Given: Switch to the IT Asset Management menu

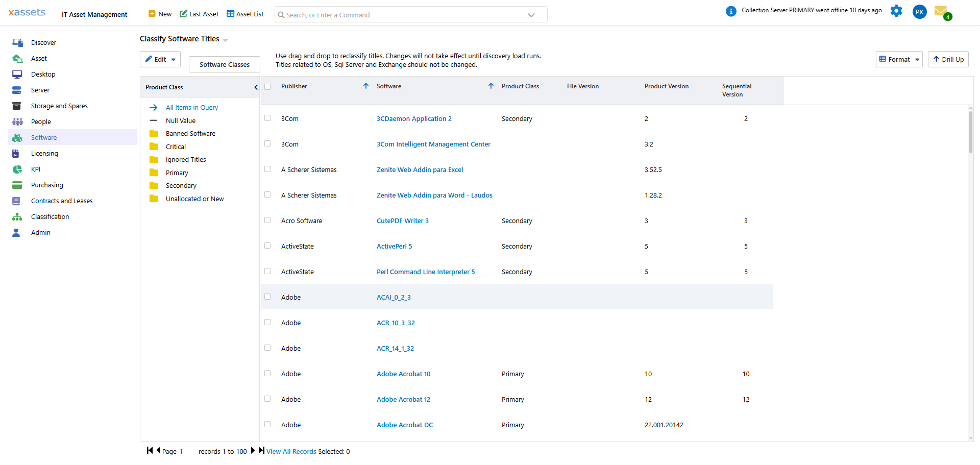Looking at the screenshot, I should click(94, 15).
